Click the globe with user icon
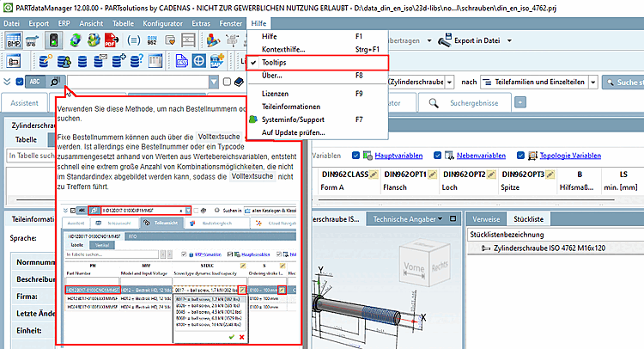Viewport: 644px width, 349px height. click(x=94, y=40)
